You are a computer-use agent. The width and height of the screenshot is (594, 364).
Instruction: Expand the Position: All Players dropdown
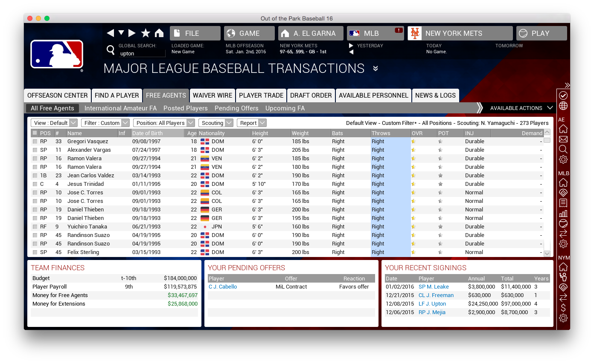pyautogui.click(x=164, y=123)
